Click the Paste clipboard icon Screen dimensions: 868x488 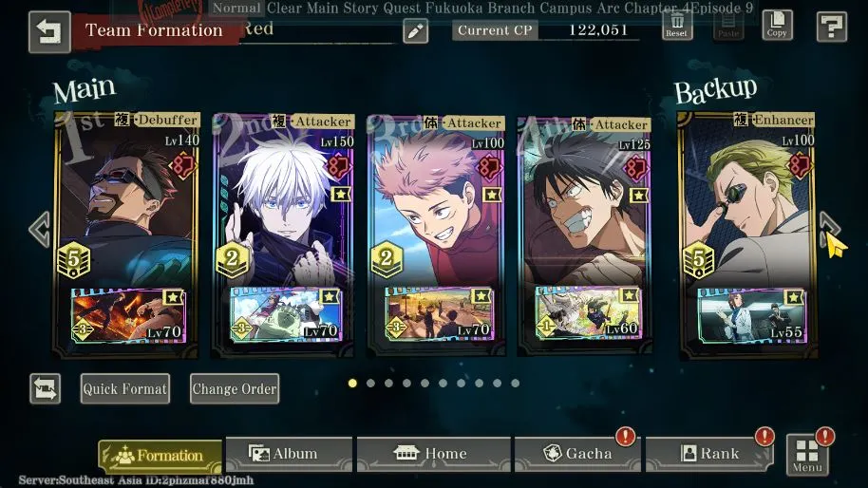coord(728,26)
